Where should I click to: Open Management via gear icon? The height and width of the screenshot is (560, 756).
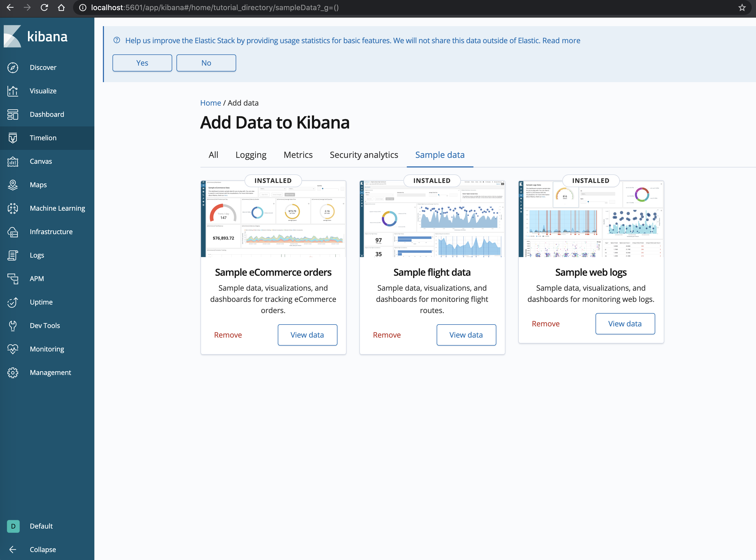pos(13,373)
